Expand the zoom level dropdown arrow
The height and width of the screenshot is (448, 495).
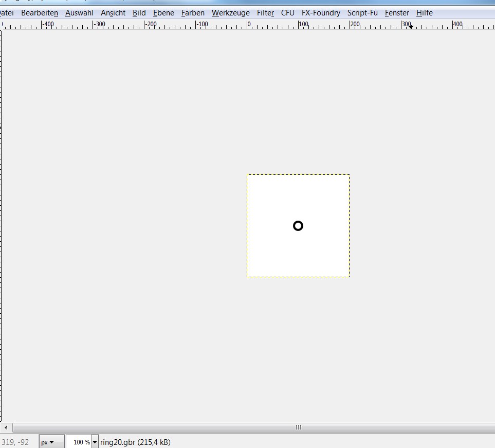pos(95,442)
